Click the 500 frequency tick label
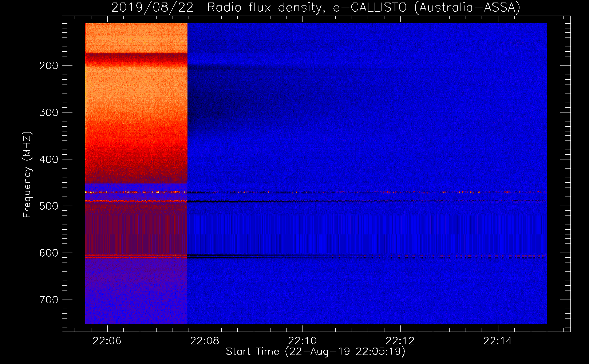Image resolution: width=589 pixels, height=364 pixels. tap(49, 206)
